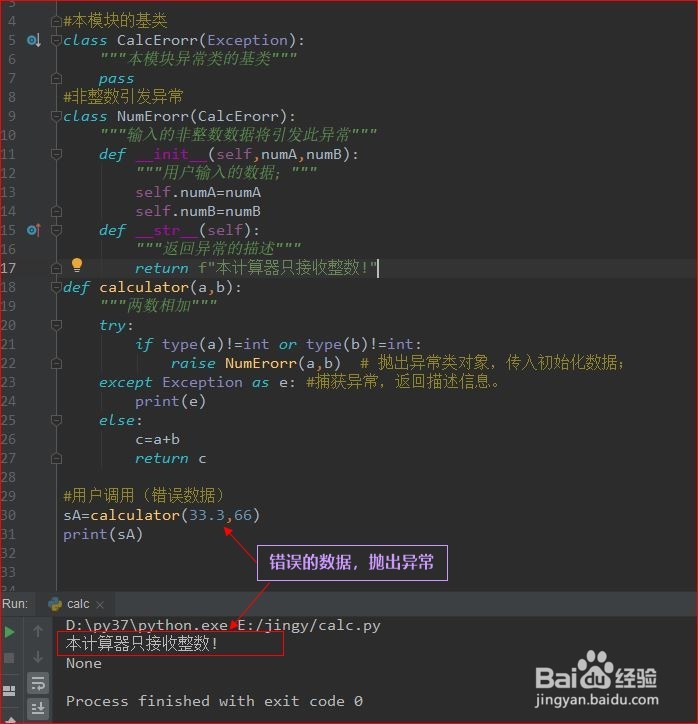Select the calc run tab
This screenshot has height=724, width=698.
click(78, 604)
